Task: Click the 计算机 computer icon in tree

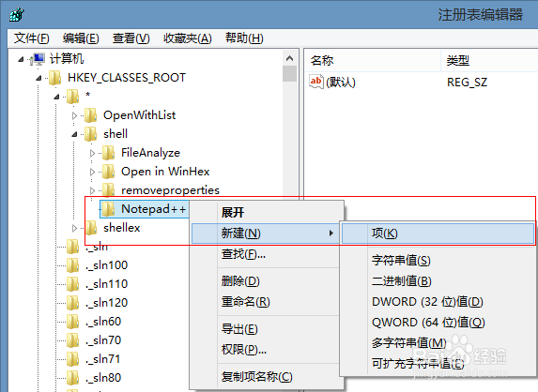Action: [x=38, y=59]
